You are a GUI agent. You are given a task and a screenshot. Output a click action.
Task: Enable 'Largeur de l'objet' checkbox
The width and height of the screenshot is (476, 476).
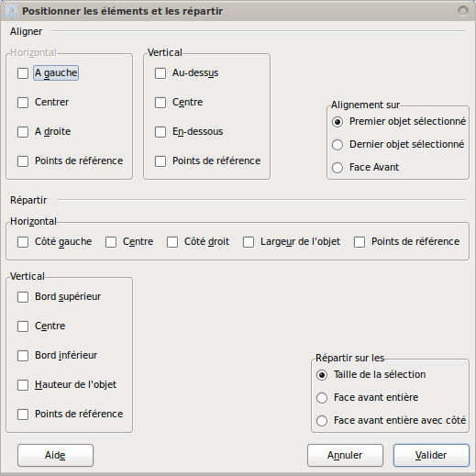click(249, 242)
